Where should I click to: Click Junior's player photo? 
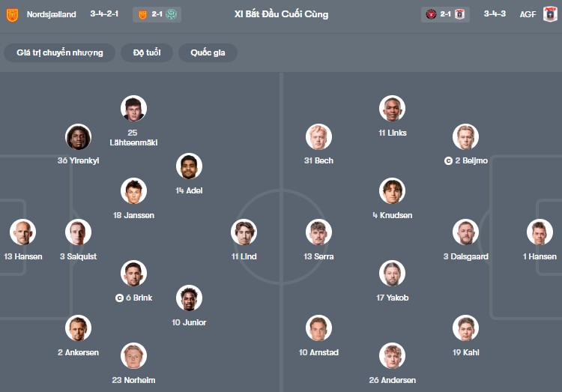click(189, 298)
